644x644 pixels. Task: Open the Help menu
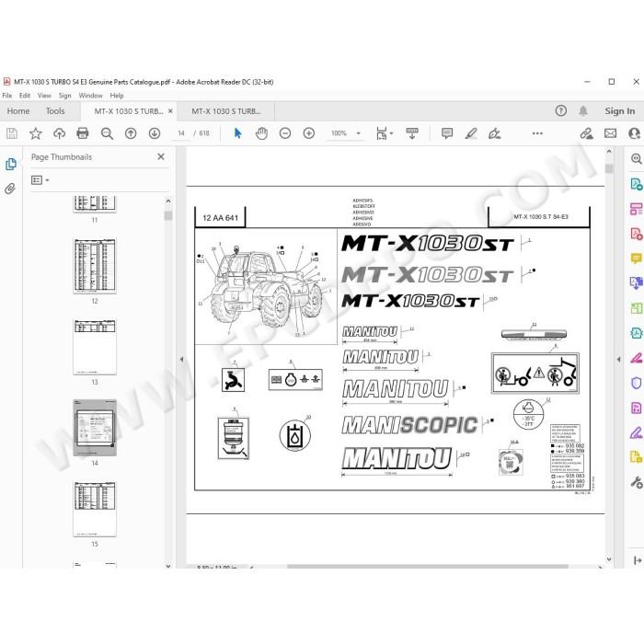point(117,96)
